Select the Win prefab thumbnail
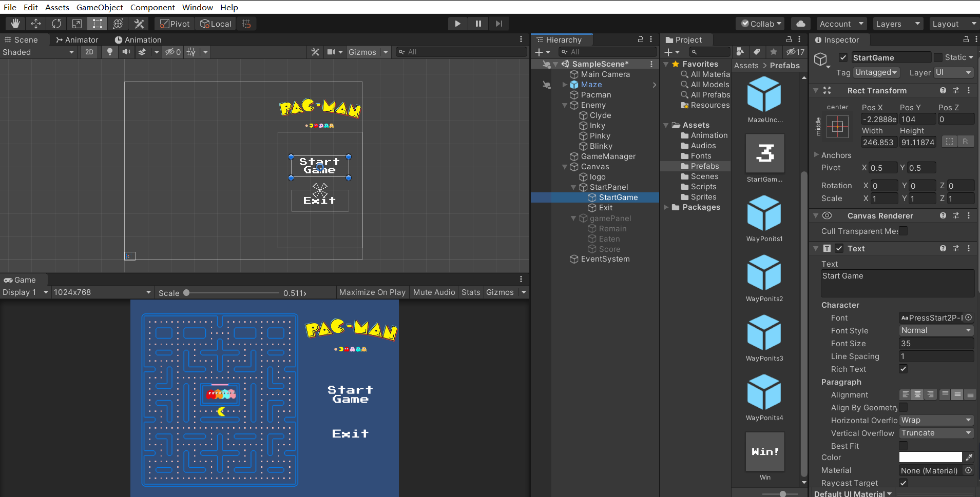Image resolution: width=980 pixels, height=497 pixels. [765, 451]
